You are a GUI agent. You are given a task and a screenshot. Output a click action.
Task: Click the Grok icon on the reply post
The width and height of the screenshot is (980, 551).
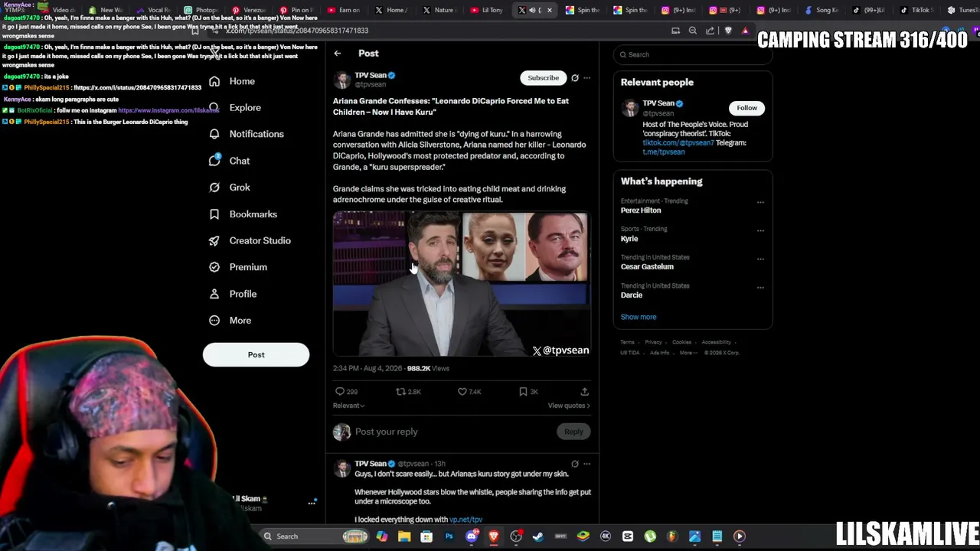pos(575,464)
